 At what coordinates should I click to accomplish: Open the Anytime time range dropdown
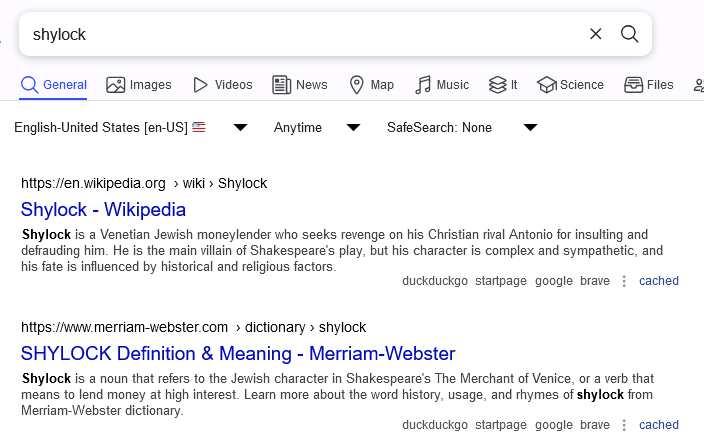click(317, 127)
